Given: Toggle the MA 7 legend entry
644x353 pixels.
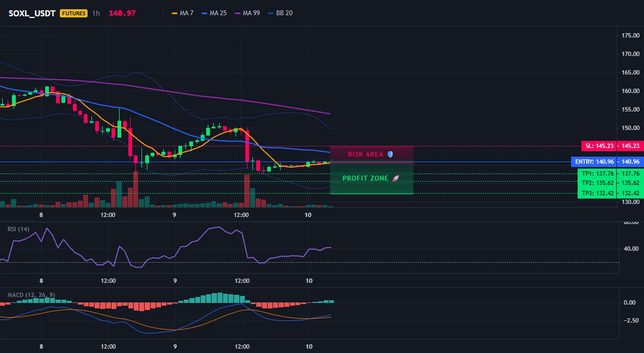Looking at the screenshot, I should tap(183, 13).
